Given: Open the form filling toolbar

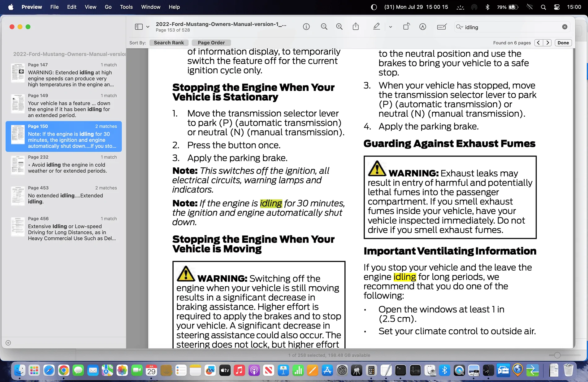Looking at the screenshot, I should 442,27.
